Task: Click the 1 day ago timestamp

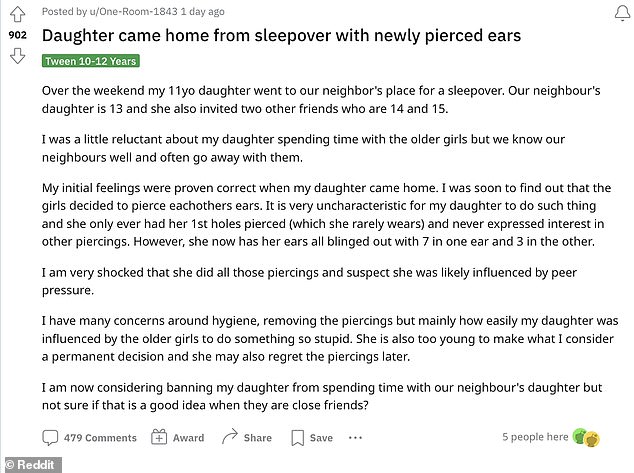Action: coord(203,12)
